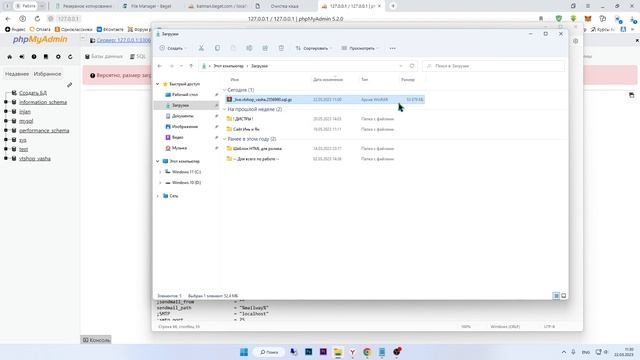Select Недавнее tab in phpMyAdmin sidebar
640x360 pixels.
tap(17, 74)
